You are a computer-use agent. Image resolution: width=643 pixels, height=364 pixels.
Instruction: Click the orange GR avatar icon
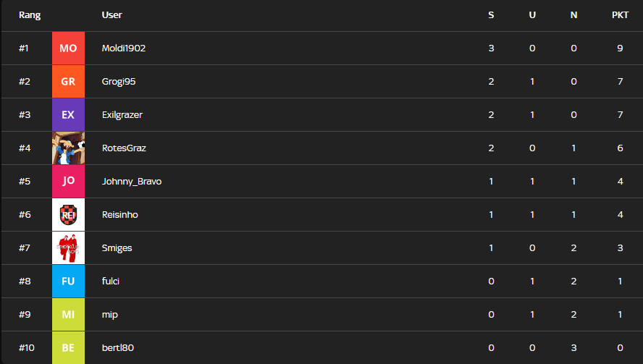69,82
